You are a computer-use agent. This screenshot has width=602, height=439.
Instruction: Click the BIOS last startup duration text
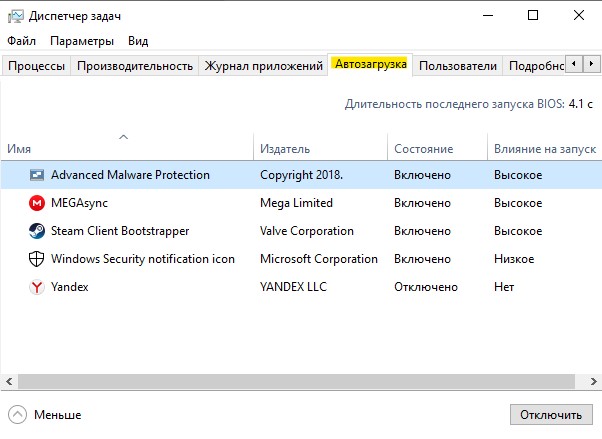click(468, 104)
